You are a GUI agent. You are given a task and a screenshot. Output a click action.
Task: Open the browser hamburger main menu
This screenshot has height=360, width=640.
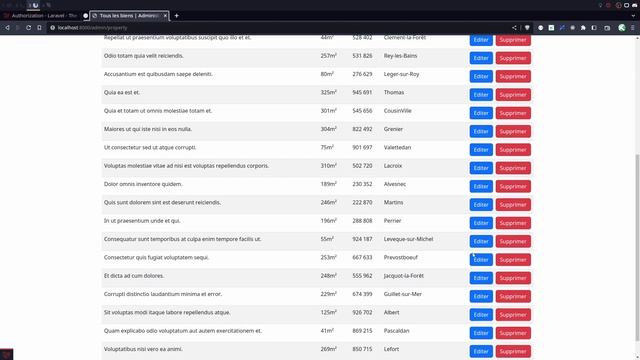point(633,28)
